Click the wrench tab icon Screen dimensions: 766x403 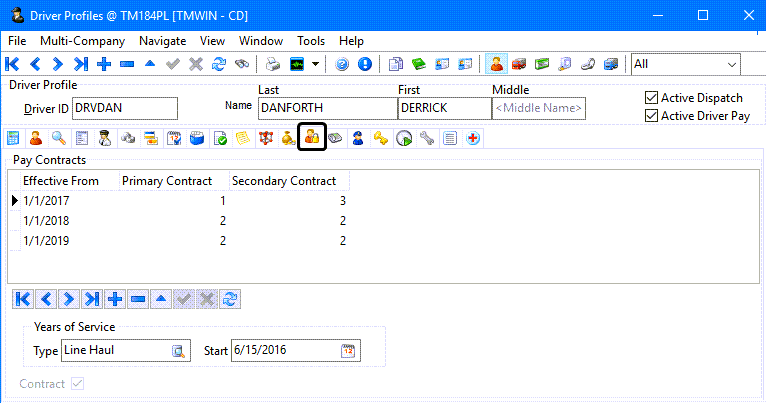click(x=427, y=138)
